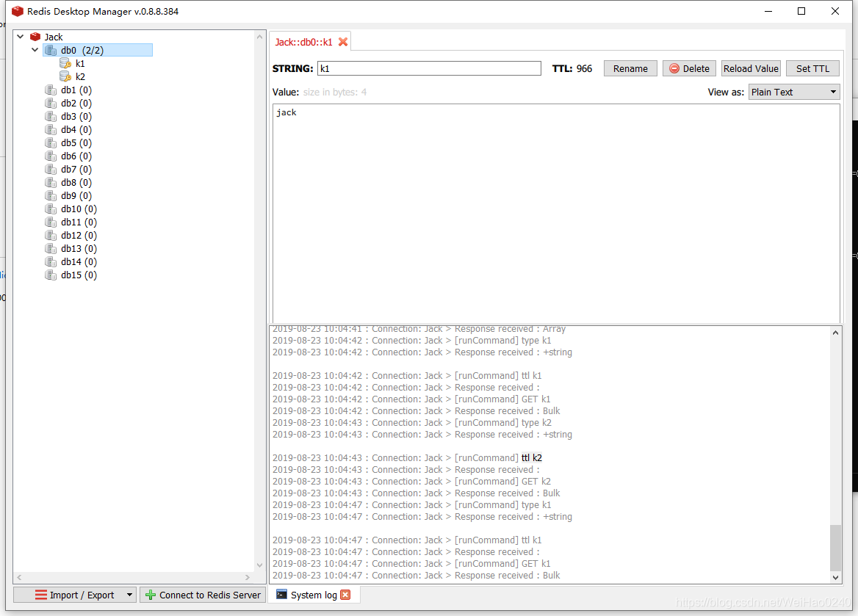Select the k1 key icon
858x616 pixels.
[x=65, y=63]
